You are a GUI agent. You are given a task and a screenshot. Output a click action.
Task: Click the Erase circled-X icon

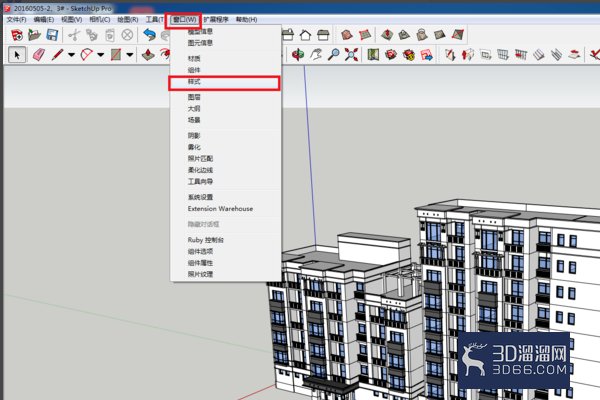click(x=127, y=35)
